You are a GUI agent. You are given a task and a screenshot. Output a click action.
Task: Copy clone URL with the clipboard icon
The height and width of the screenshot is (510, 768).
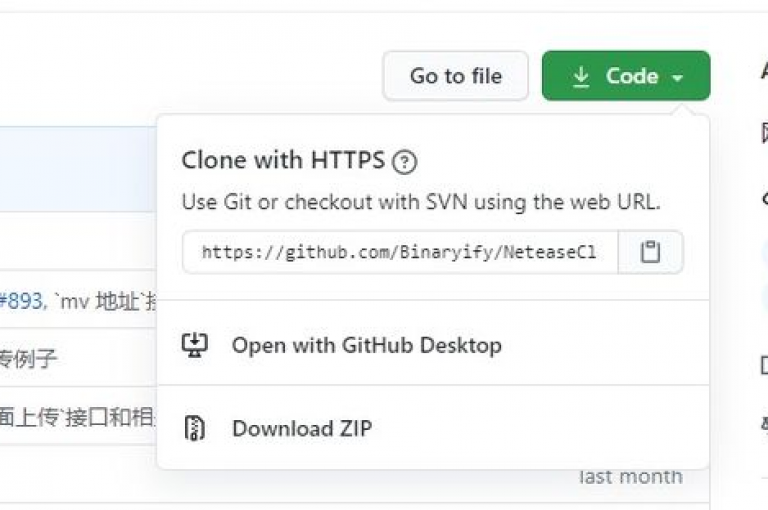tap(650, 252)
